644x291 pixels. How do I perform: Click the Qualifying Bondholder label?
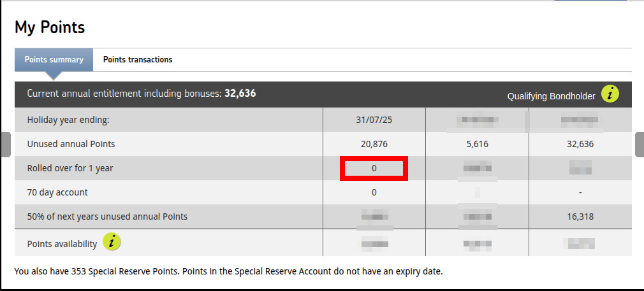[x=551, y=96]
